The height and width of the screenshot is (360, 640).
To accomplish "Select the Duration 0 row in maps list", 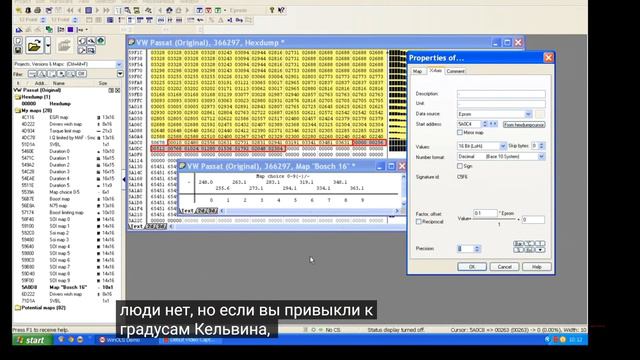I will [67, 151].
